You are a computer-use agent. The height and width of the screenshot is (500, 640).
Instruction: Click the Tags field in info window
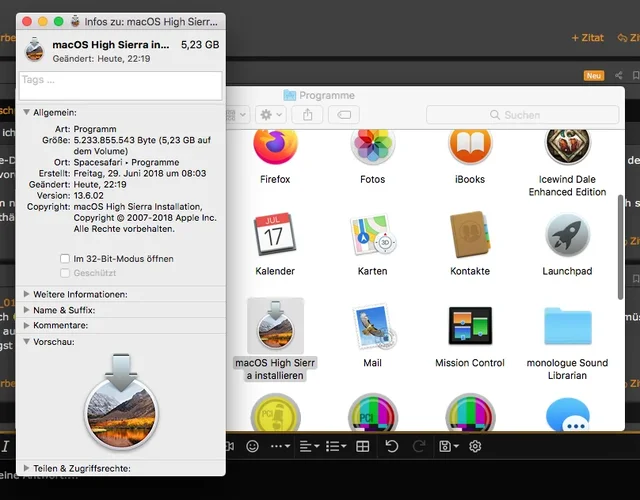(x=121, y=86)
